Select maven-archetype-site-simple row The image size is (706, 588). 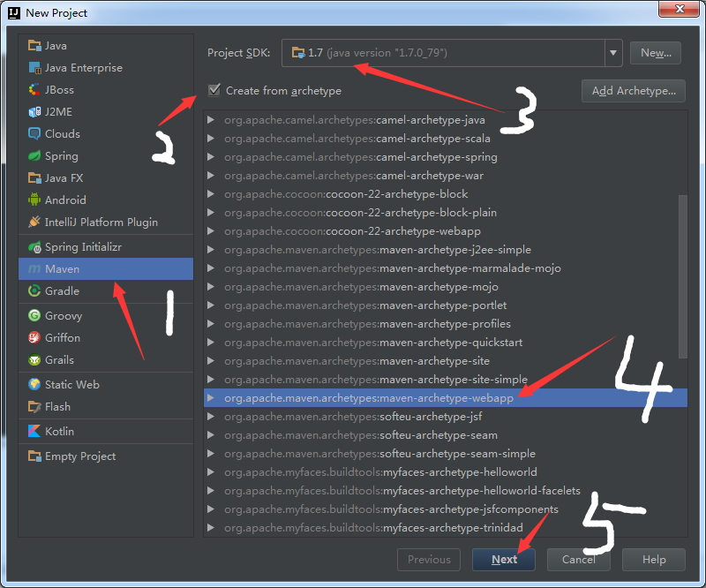coord(446,380)
